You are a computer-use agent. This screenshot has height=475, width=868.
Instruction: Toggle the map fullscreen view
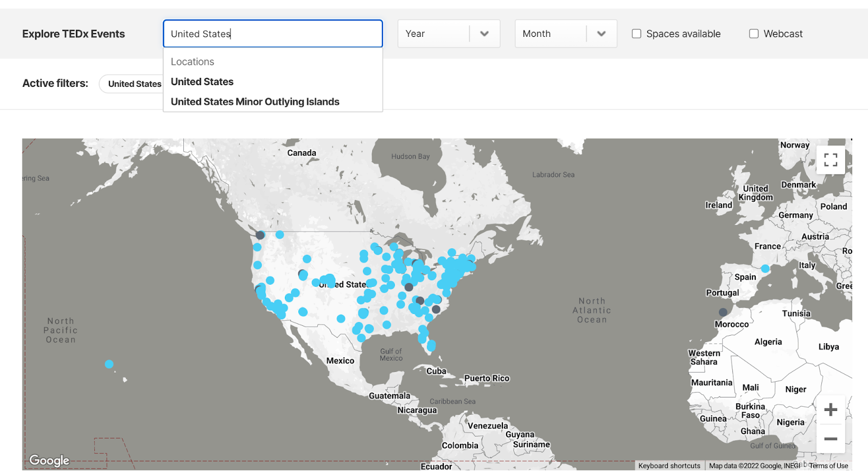point(831,159)
